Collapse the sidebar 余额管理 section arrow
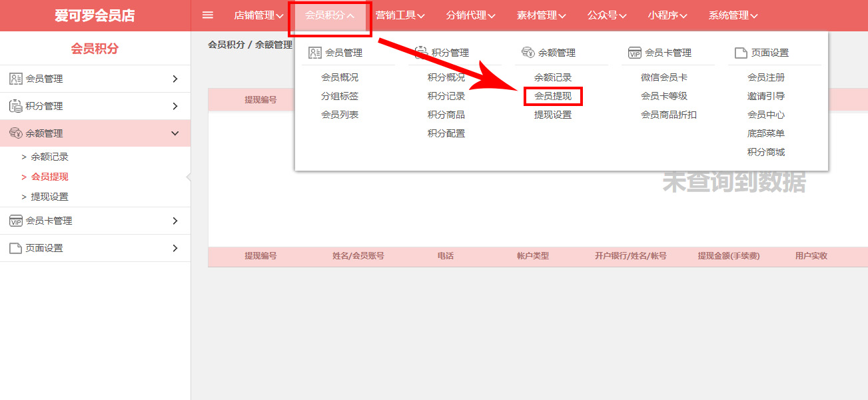 tap(175, 133)
